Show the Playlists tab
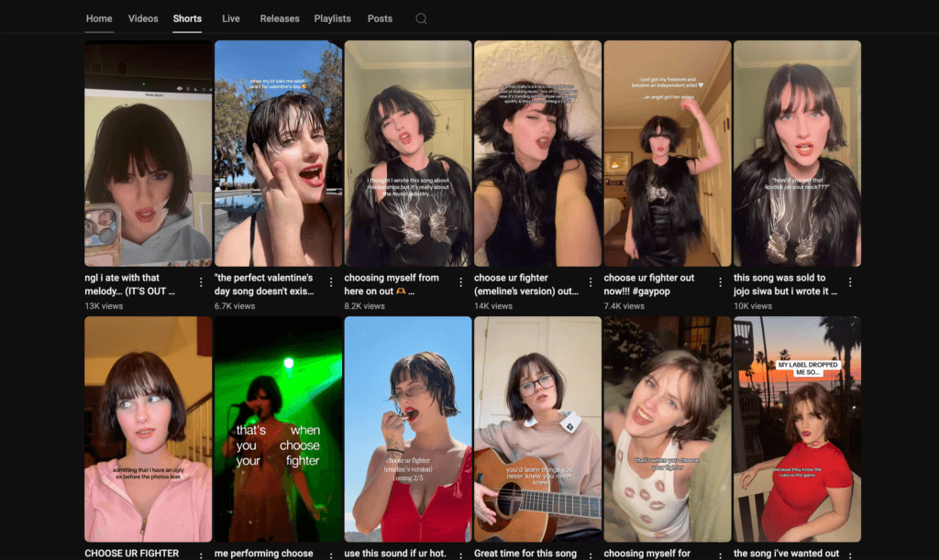939x560 pixels. click(x=332, y=18)
